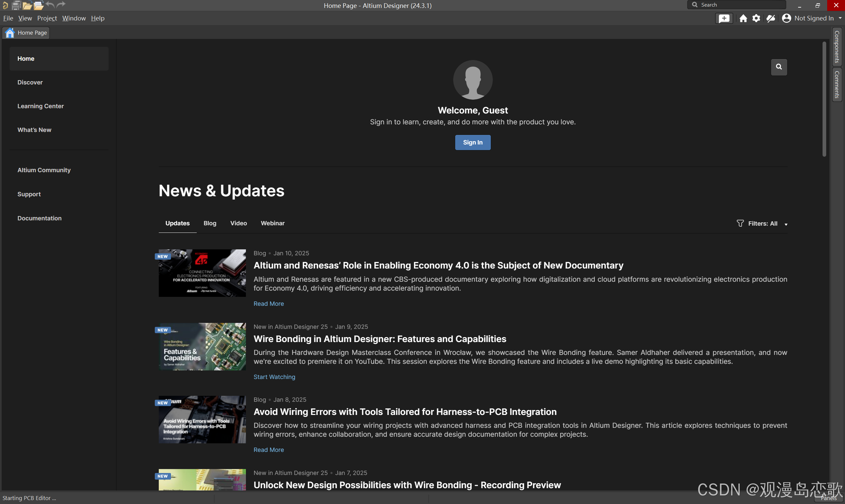Click the blue Sign In button
845x504 pixels.
(473, 142)
